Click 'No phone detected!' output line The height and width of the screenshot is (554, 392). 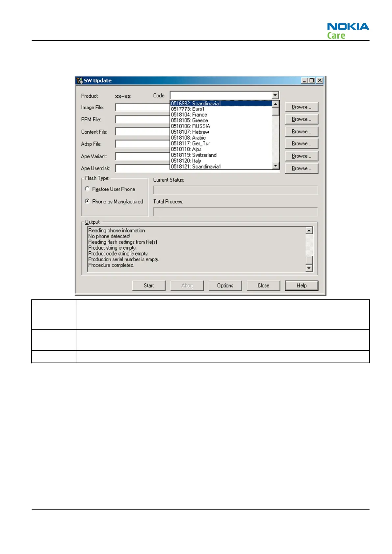click(x=109, y=236)
